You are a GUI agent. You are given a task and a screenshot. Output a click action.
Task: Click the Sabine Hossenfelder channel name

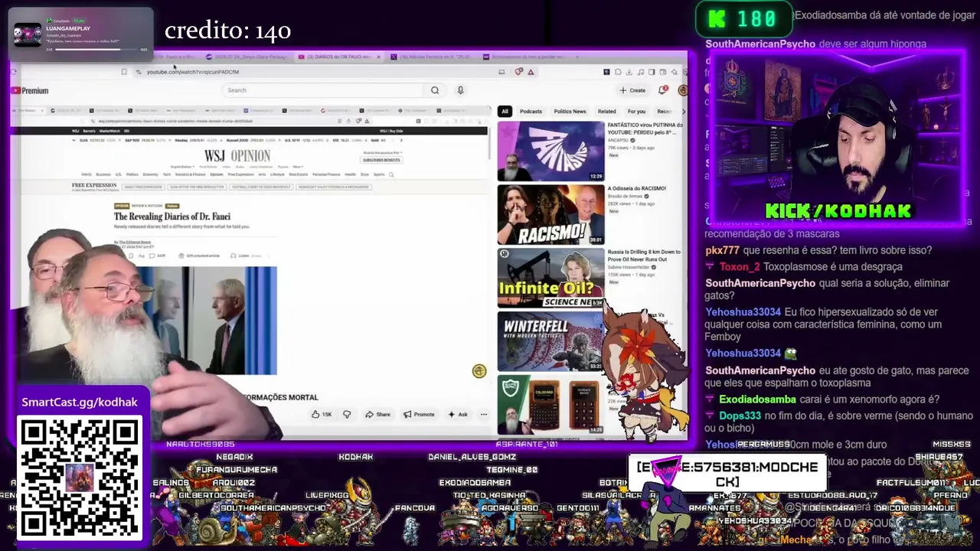pos(629,267)
